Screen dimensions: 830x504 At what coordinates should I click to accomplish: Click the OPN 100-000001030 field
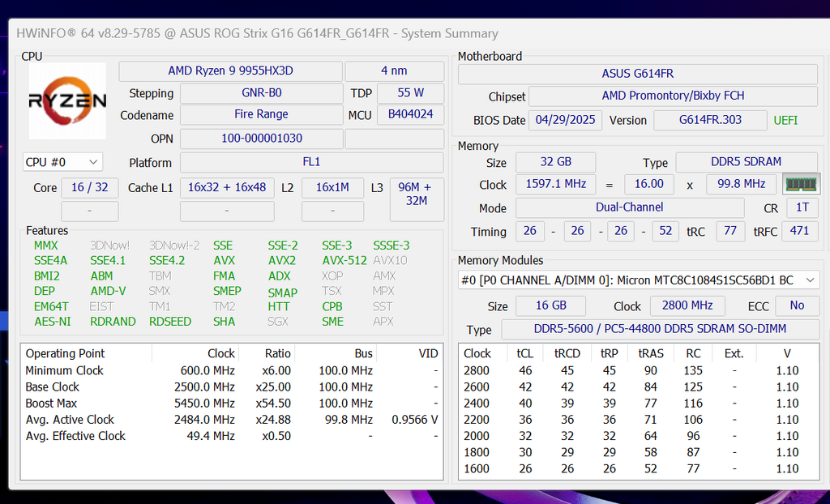tap(261, 139)
